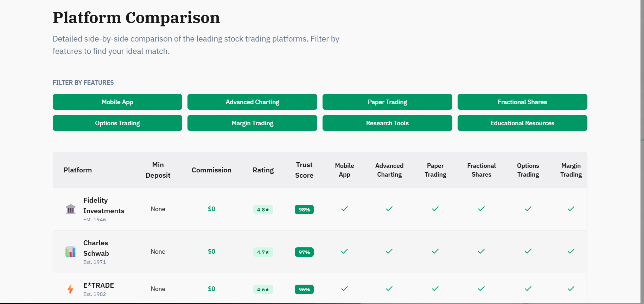Click E*TRADE's Fractional Shares checkmark
Viewport: 644px width, 304px height.
click(481, 289)
